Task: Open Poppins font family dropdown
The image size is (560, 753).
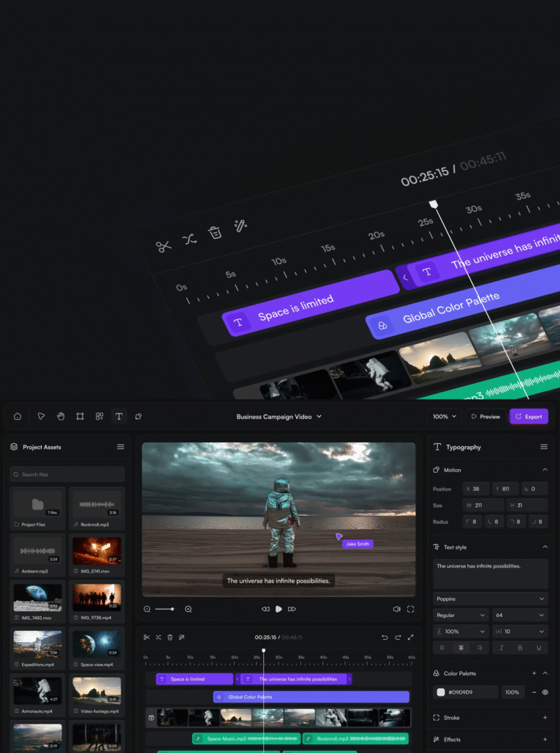Action: point(490,599)
